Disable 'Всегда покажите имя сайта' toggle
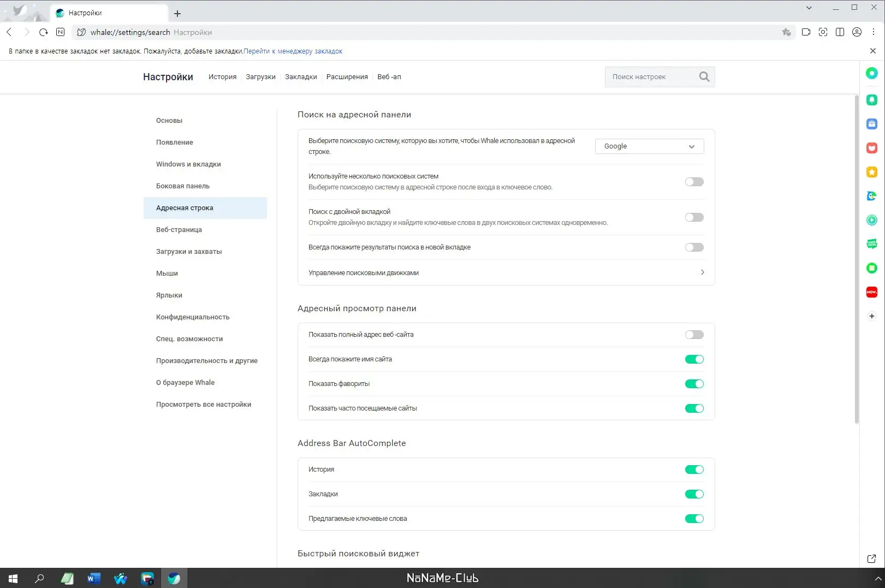 point(694,359)
